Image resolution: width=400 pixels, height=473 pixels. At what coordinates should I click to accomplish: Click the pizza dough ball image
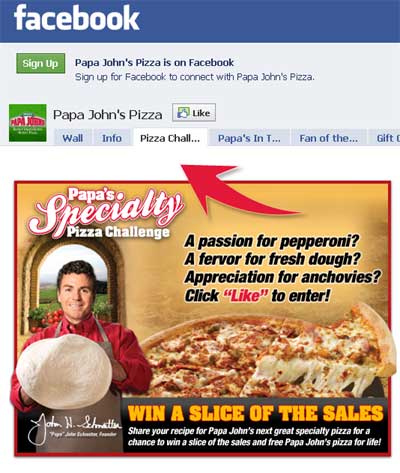(64, 371)
